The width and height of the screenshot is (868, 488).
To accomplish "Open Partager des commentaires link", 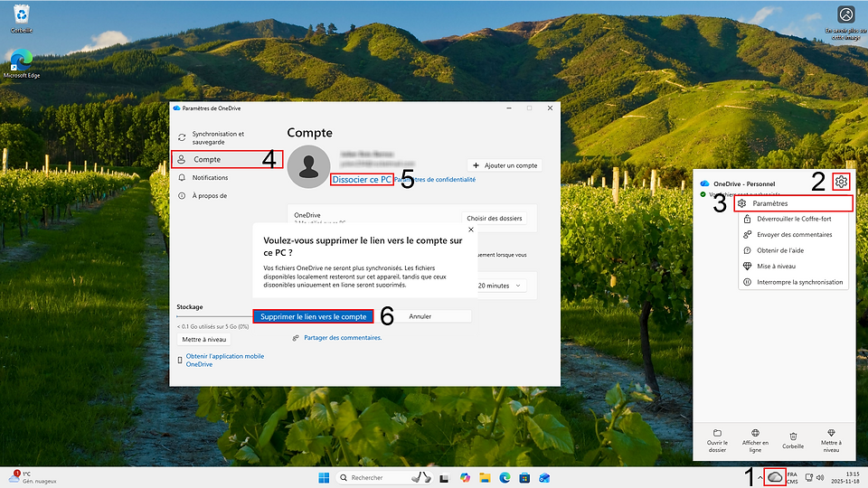I will coord(343,337).
